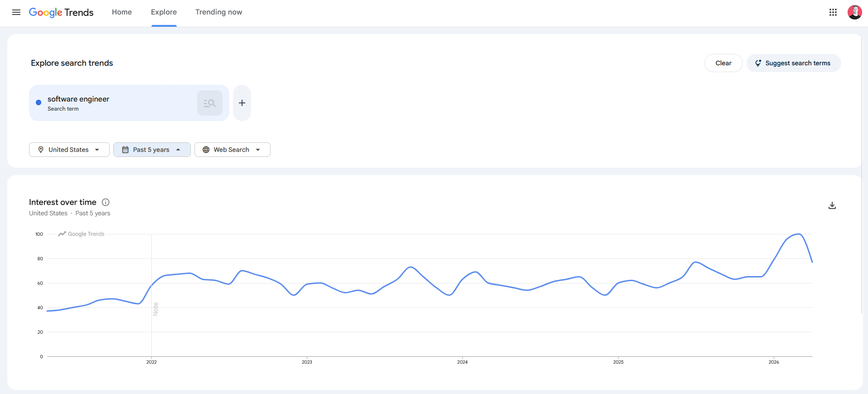Open the Google apps grid
Viewport: 868px width, 394px height.
tap(833, 12)
